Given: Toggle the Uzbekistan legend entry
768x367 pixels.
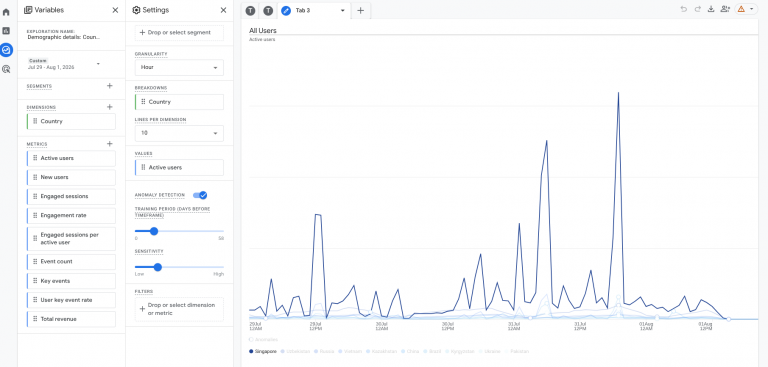Looking at the screenshot, I should (x=295, y=351).
